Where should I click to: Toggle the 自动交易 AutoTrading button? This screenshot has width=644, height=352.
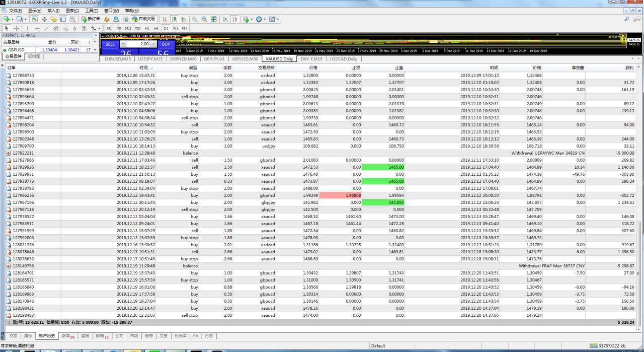coord(144,19)
